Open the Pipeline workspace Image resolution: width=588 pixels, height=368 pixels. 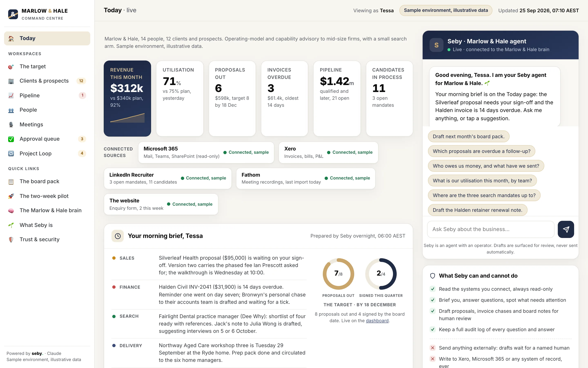(x=47, y=95)
